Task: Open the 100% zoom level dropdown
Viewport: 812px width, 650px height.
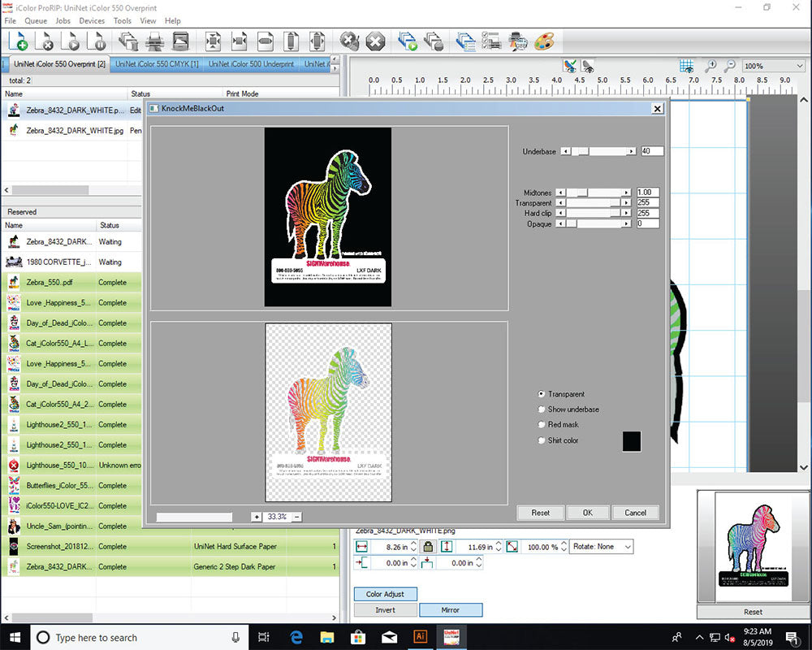Action: 771,66
